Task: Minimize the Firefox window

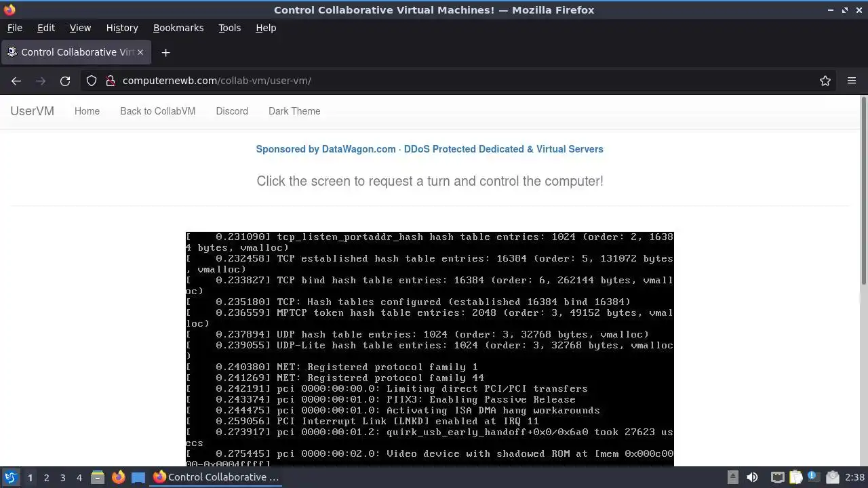Action: pos(831,10)
